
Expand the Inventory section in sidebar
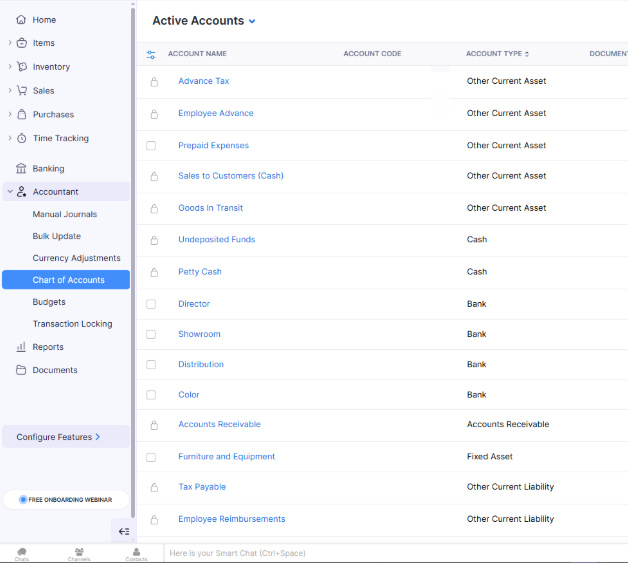[x=51, y=67]
